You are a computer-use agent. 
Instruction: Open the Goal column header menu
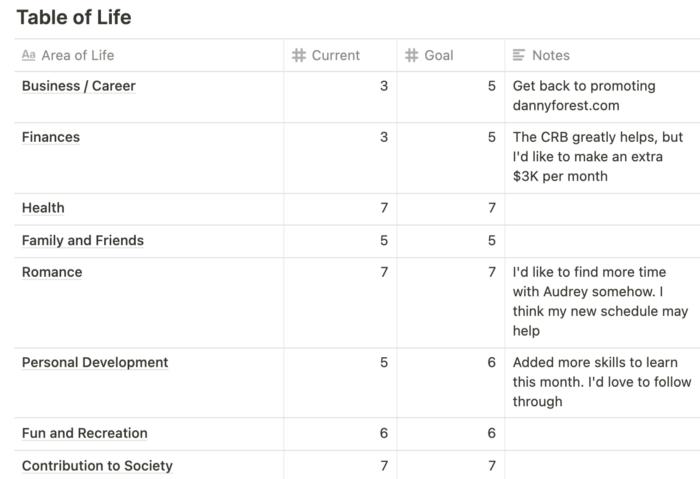pos(451,55)
